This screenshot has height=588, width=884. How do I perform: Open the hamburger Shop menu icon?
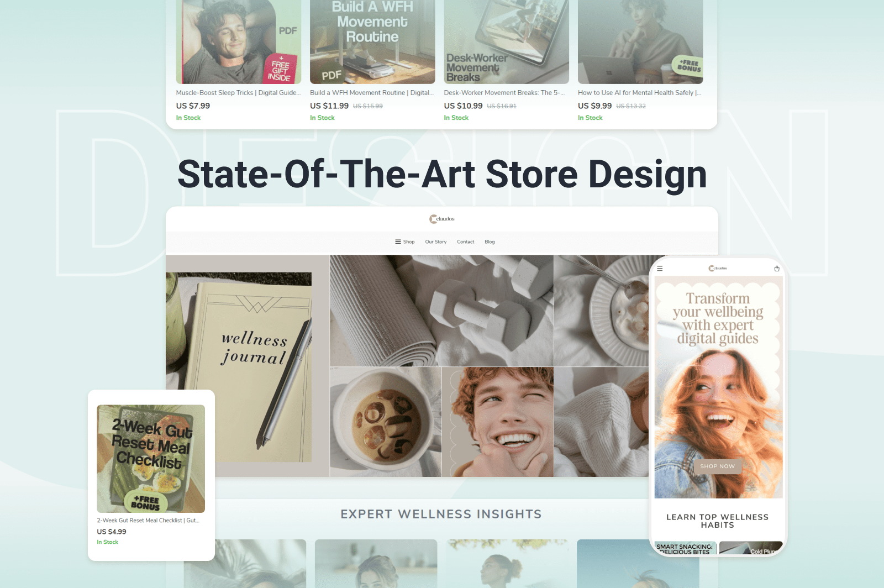click(x=398, y=242)
